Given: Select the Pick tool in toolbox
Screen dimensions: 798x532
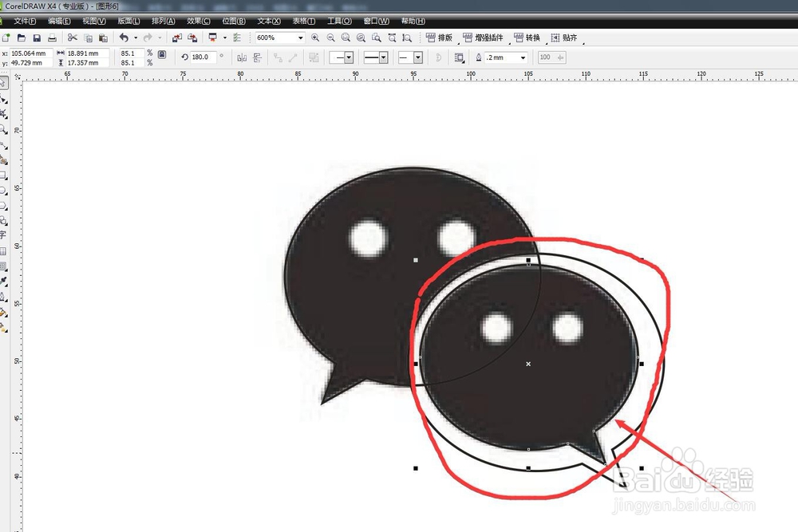Looking at the screenshot, I should point(3,82).
